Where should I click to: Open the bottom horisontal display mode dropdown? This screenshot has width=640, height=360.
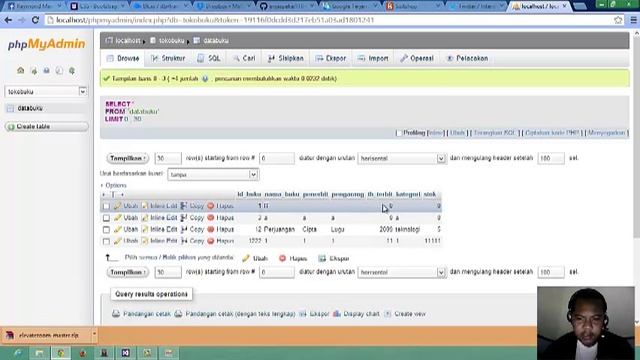pyautogui.click(x=402, y=272)
